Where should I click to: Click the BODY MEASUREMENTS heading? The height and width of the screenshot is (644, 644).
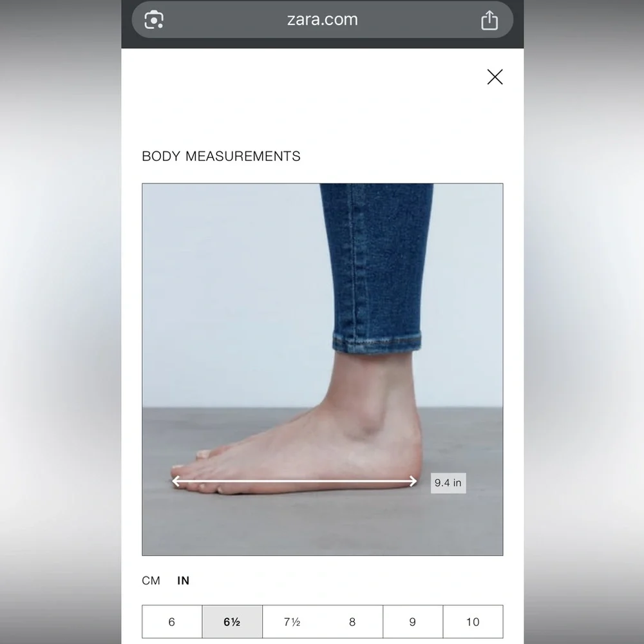pos(221,156)
